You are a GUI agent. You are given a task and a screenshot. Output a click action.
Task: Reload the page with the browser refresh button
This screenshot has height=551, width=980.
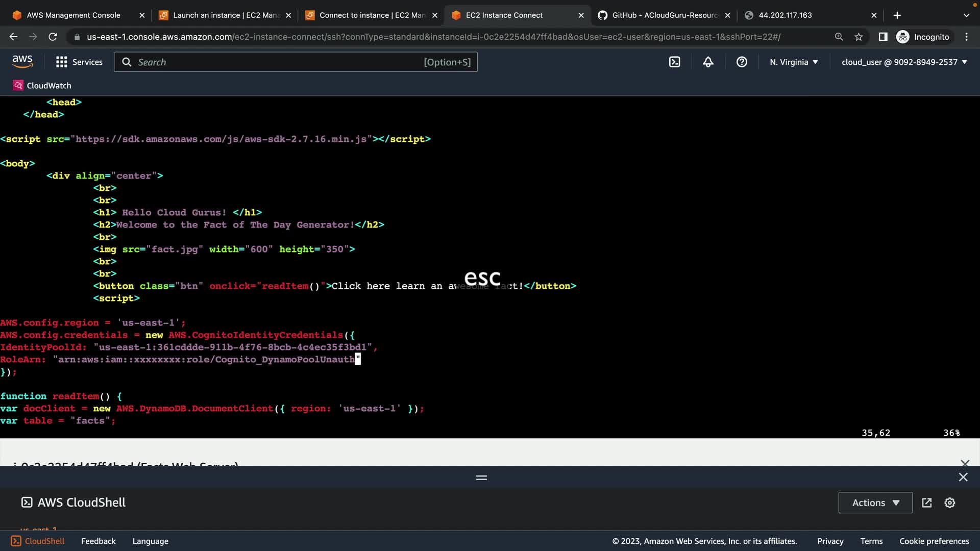(53, 37)
